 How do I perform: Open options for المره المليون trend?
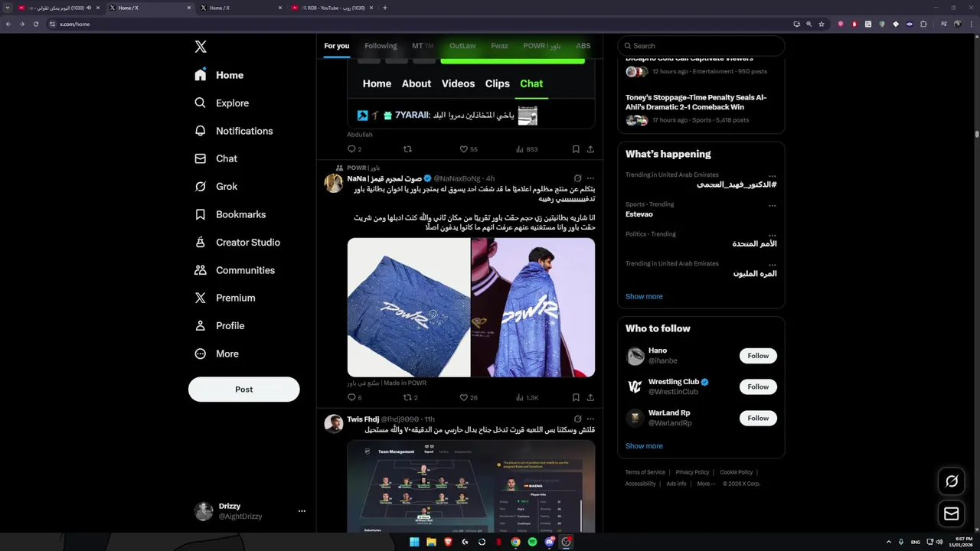point(772,264)
